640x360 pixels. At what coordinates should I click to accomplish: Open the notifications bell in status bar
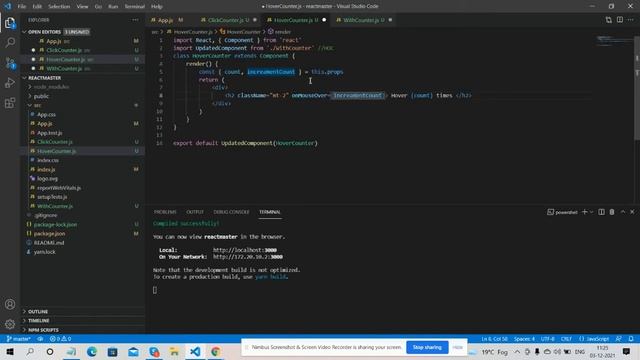pyautogui.click(x=631, y=339)
